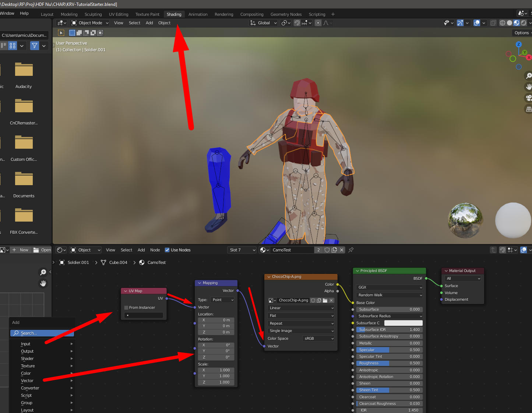Click the viewport zoom magnifier icon

(529, 76)
